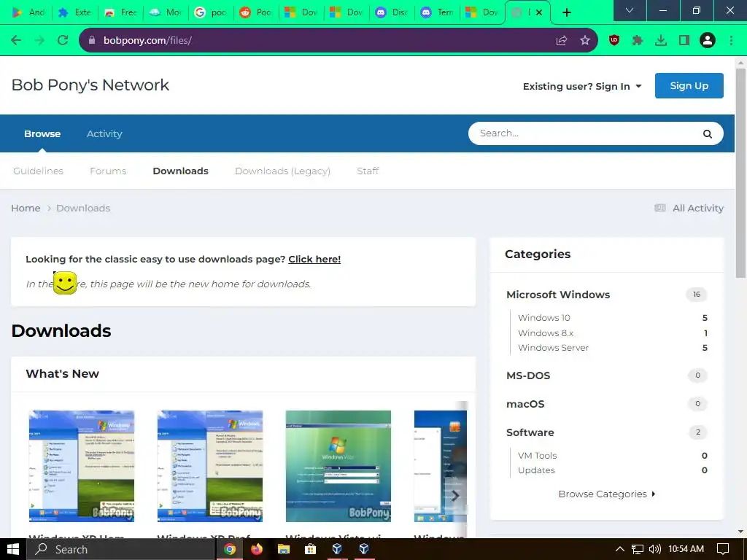
Task: Click the site Search input field
Action: 586,133
